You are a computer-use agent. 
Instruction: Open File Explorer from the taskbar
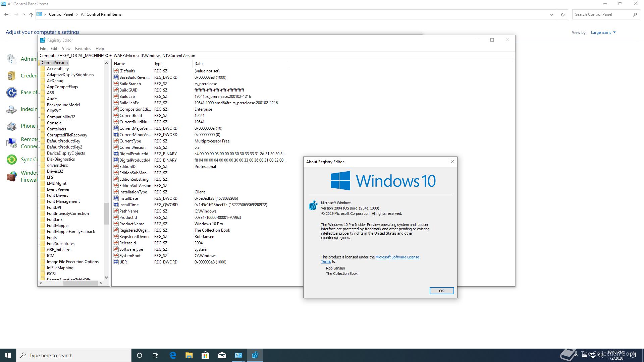click(189, 355)
